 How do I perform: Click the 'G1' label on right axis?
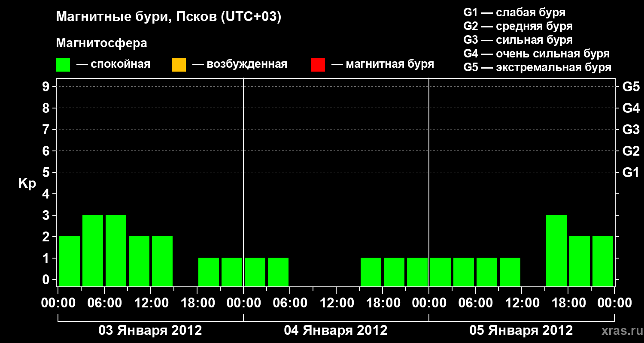click(631, 172)
